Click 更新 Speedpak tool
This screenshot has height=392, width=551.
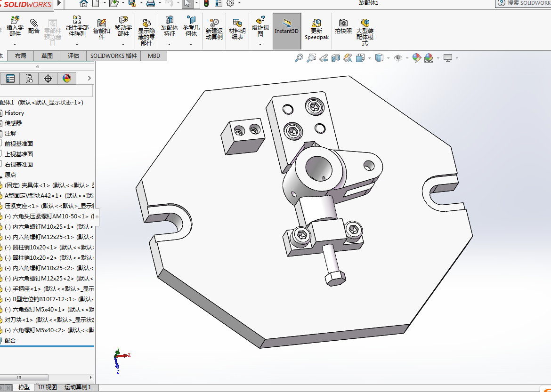point(316,29)
